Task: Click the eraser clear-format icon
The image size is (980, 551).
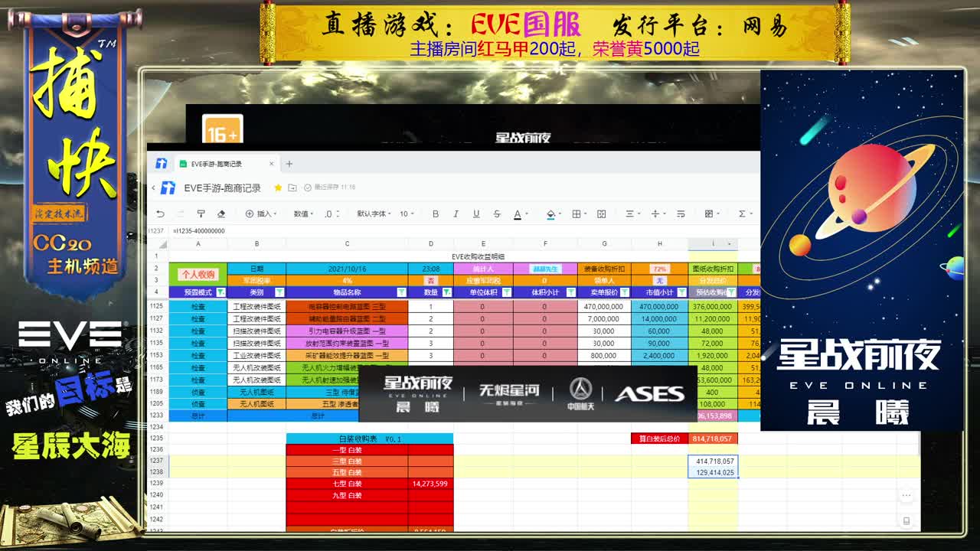Action: (221, 214)
